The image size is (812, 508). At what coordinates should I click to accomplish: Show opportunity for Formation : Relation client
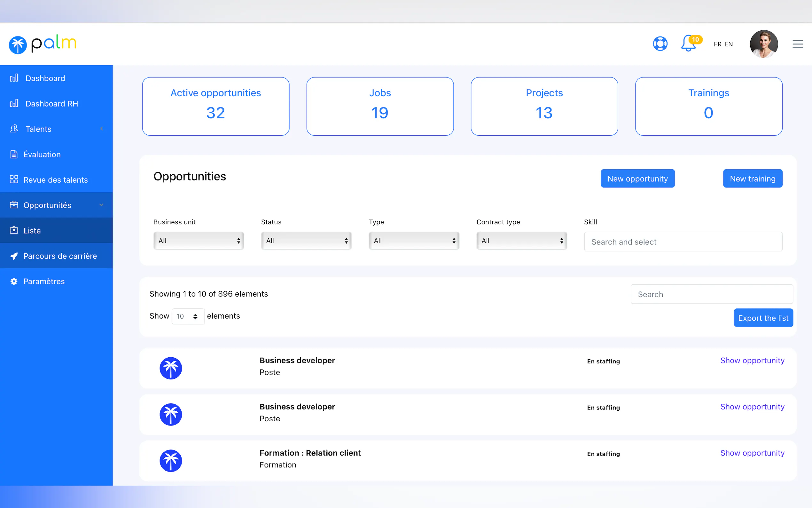tap(752, 453)
